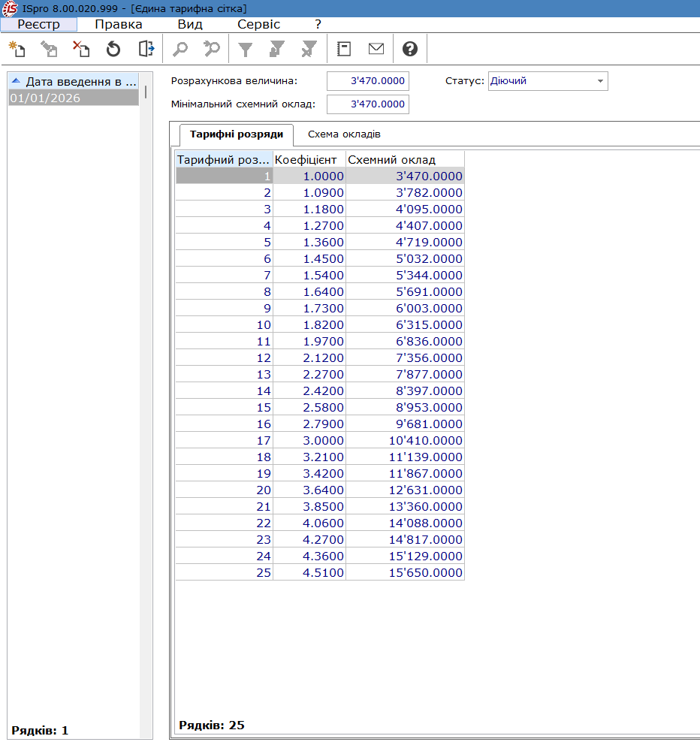Select the coefficient cell 1.5400
The height and width of the screenshot is (742, 700).
tap(309, 275)
